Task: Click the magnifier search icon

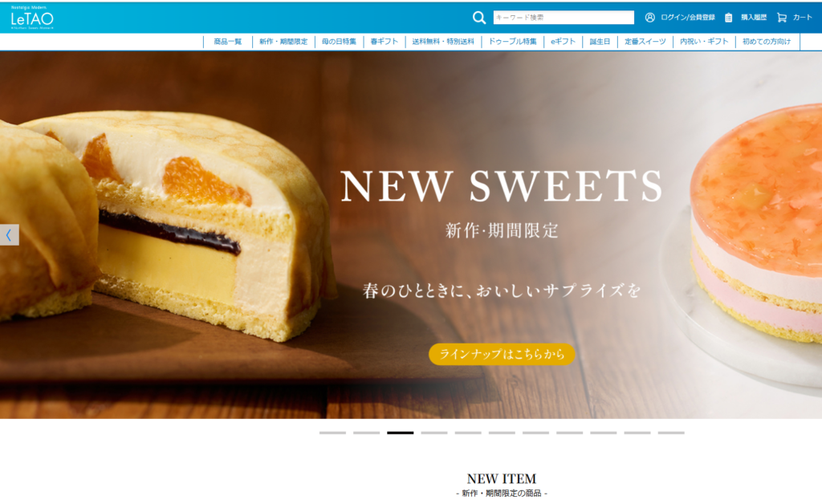Action: click(x=478, y=18)
